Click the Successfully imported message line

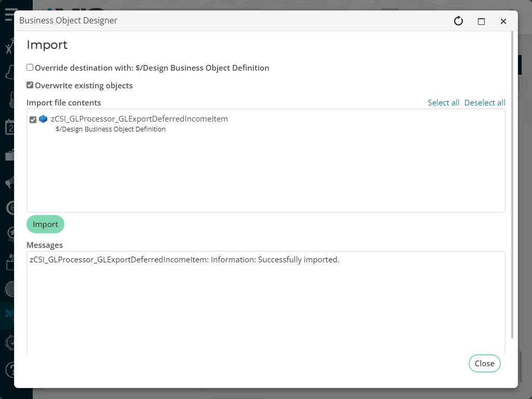click(x=184, y=260)
